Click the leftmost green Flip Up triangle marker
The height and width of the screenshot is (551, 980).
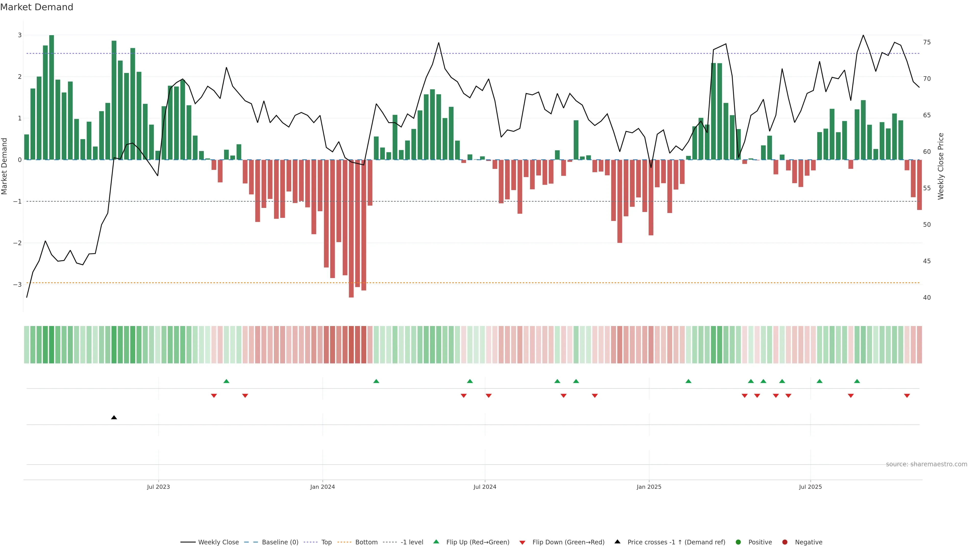tap(226, 381)
